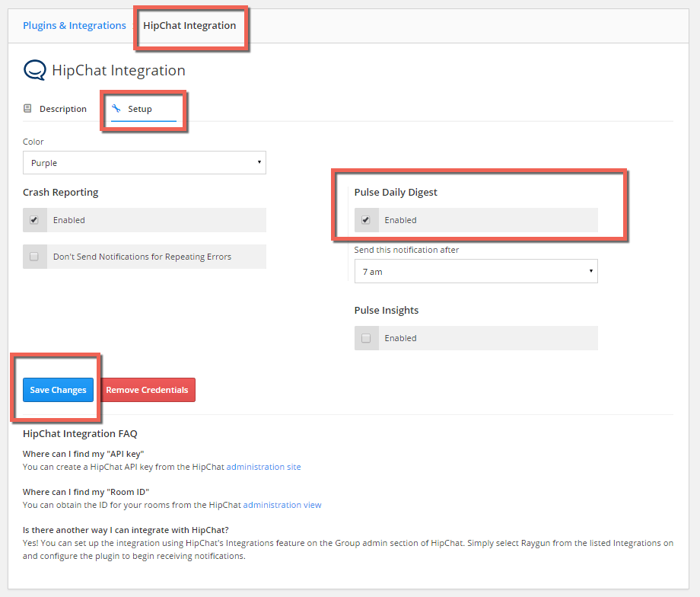Click the Save Changes button
Viewport: 700px width, 597px height.
[57, 389]
